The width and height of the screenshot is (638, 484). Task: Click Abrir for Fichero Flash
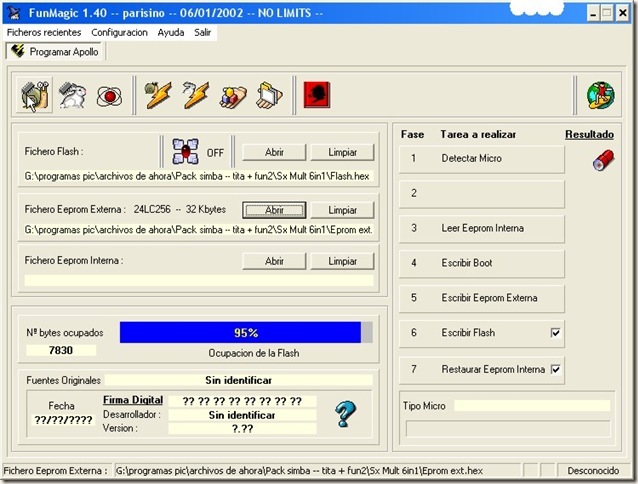274,152
